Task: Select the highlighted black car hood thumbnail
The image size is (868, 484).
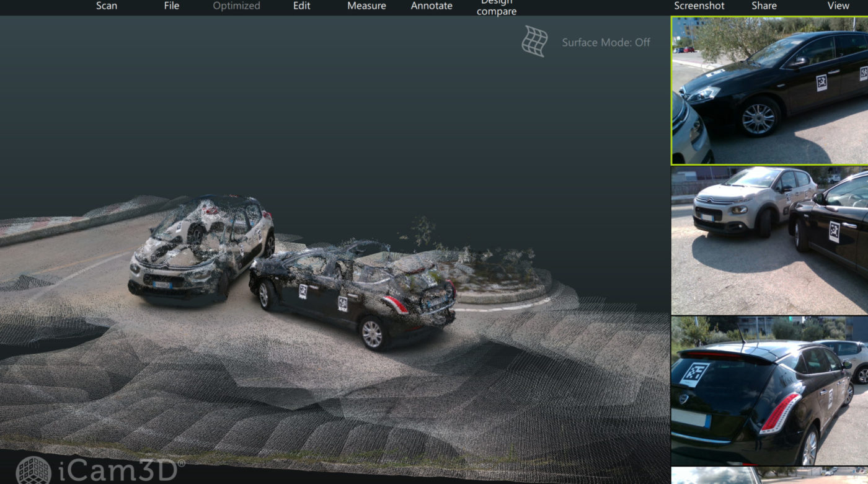Action: (769, 91)
